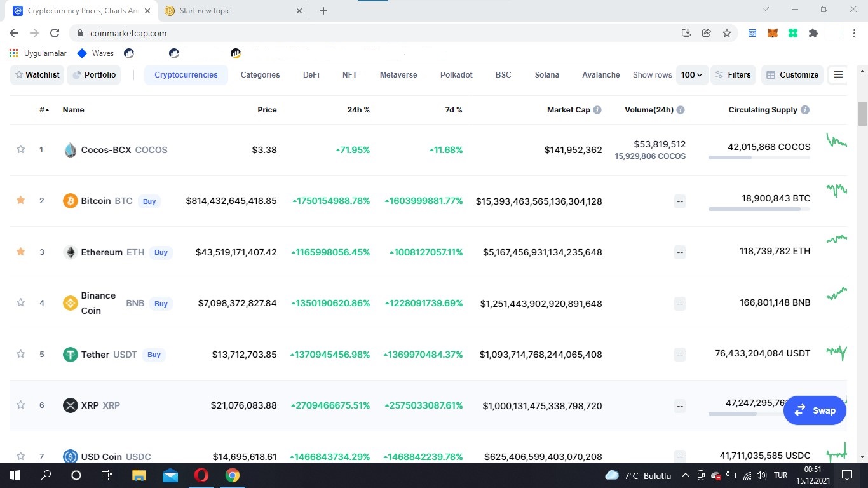Screen dimensions: 868x488
Task: Open a new browser tab
Action: [x=323, y=11]
